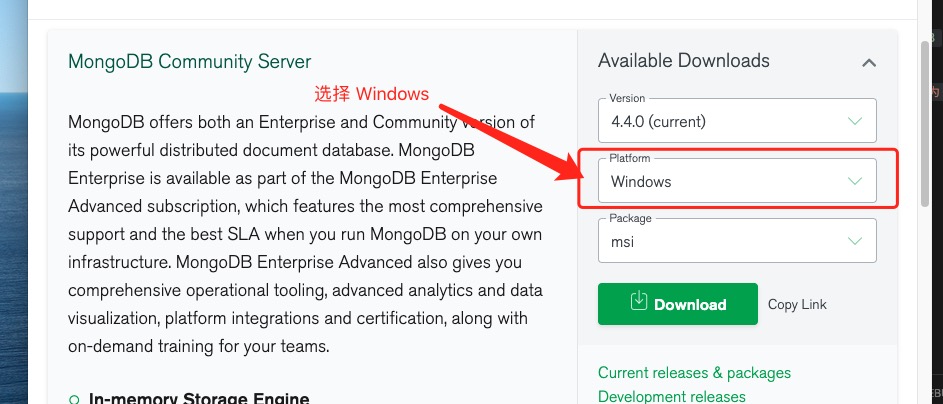Open the Version dropdown showing 4.4.0 (current)
The width and height of the screenshot is (943, 404).
[x=736, y=121]
